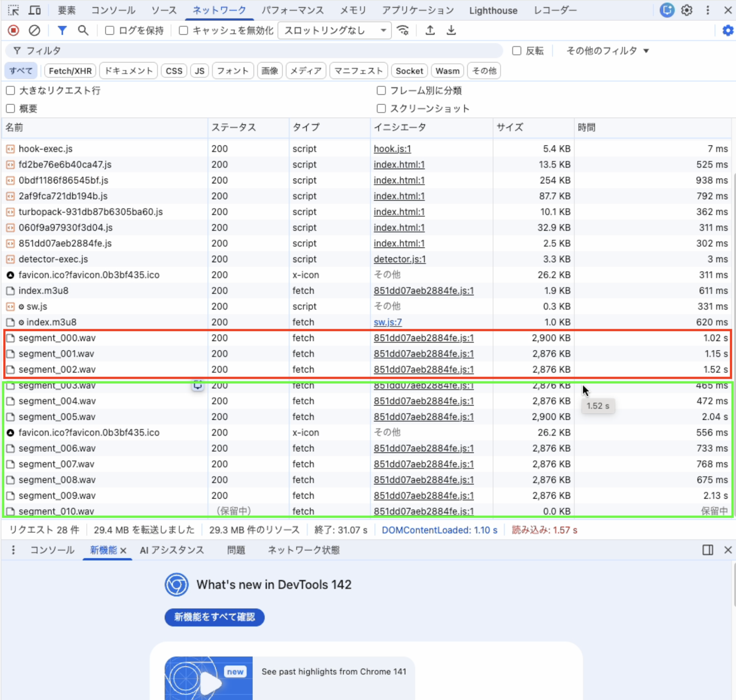Open DevTools three-dot customize menu
This screenshot has height=700, width=736.
pos(708,10)
